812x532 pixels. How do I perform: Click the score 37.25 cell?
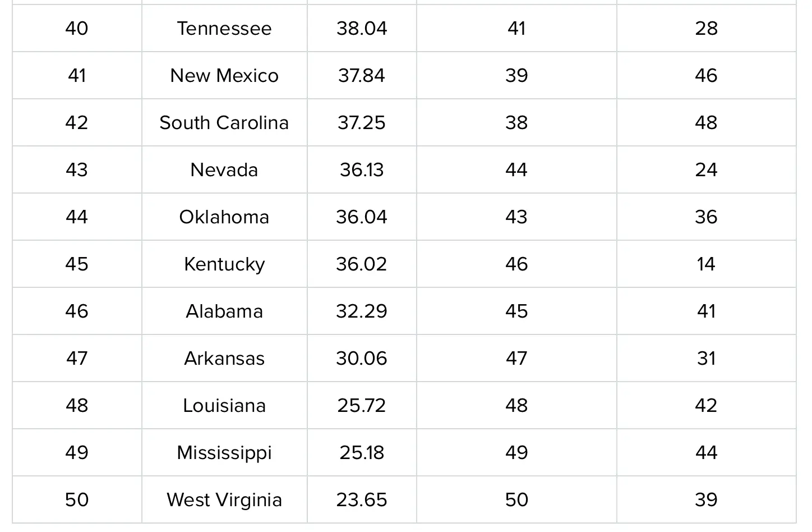[362, 123]
